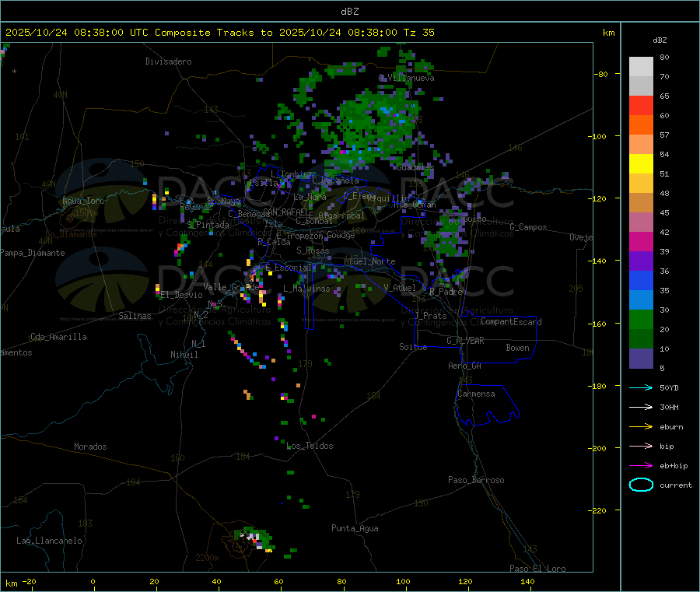Click the A_Villanueva map label
The height and width of the screenshot is (592, 700).
(406, 78)
